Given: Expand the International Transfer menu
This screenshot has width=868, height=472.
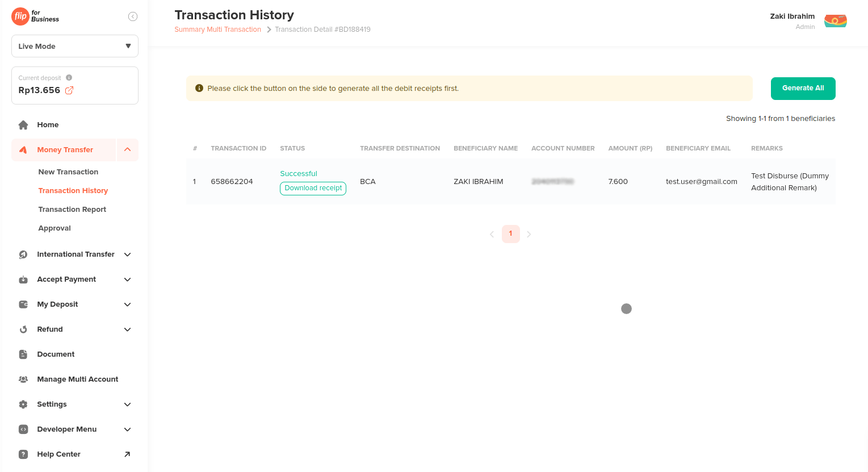Looking at the screenshot, I should click(128, 254).
